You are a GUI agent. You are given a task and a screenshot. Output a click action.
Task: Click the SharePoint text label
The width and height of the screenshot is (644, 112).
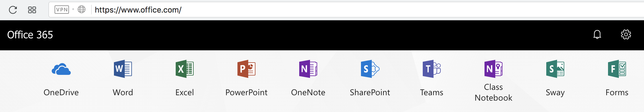pos(370,93)
